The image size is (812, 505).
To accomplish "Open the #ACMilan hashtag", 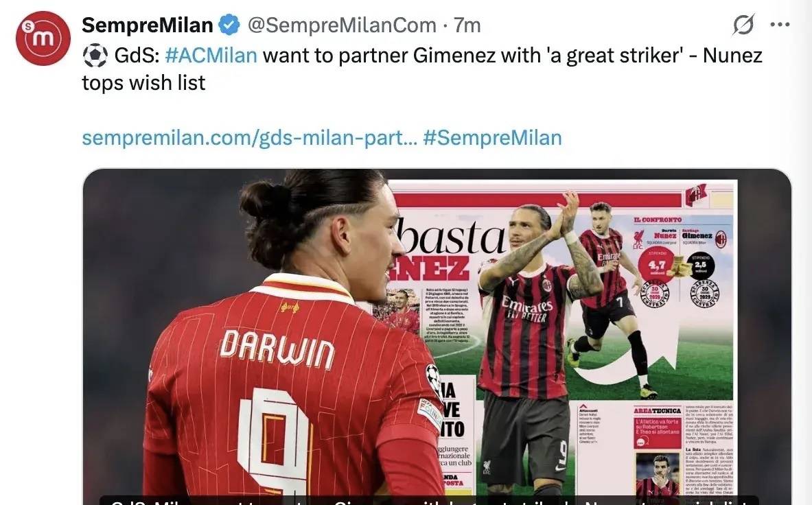I will pyautogui.click(x=211, y=55).
